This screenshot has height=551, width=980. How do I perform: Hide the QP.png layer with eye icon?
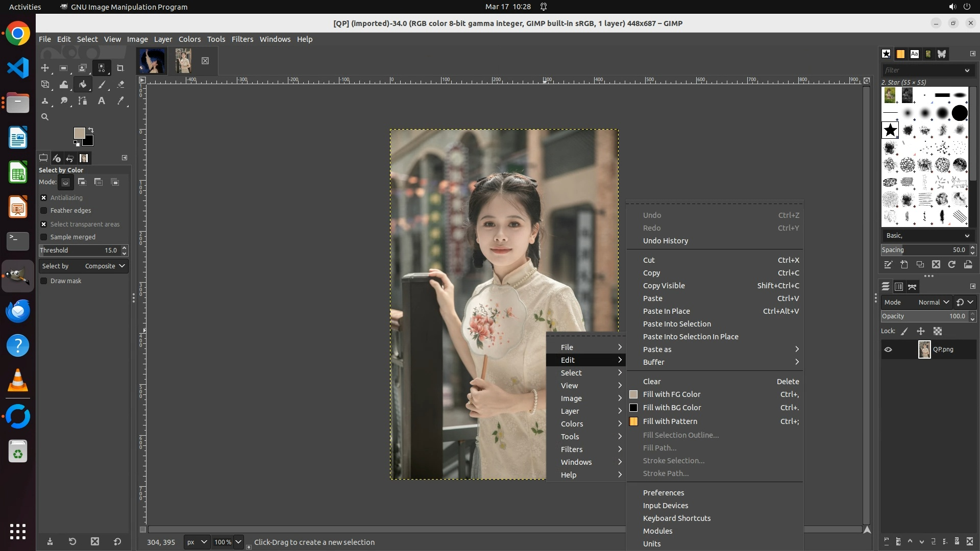(888, 349)
